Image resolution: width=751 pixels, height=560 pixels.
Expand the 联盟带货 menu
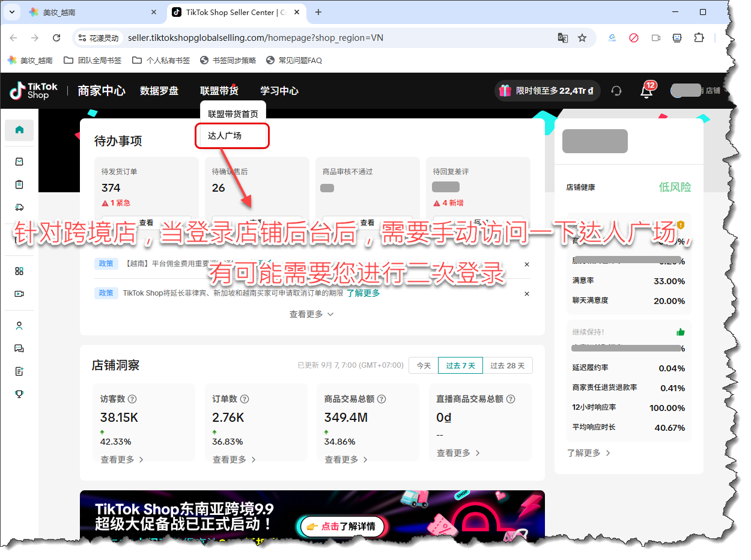point(219,91)
